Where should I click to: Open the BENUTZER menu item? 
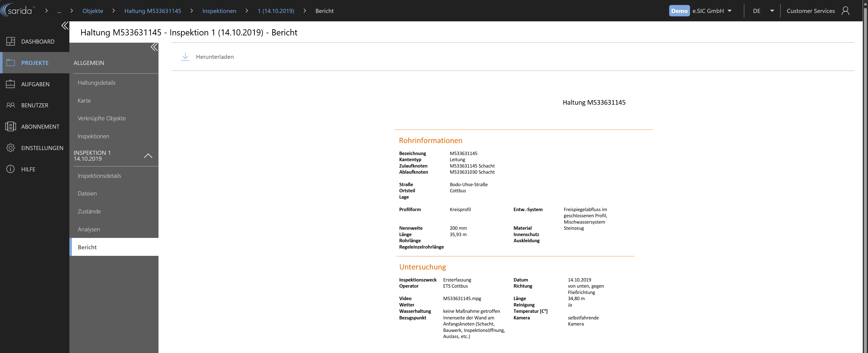click(x=35, y=105)
